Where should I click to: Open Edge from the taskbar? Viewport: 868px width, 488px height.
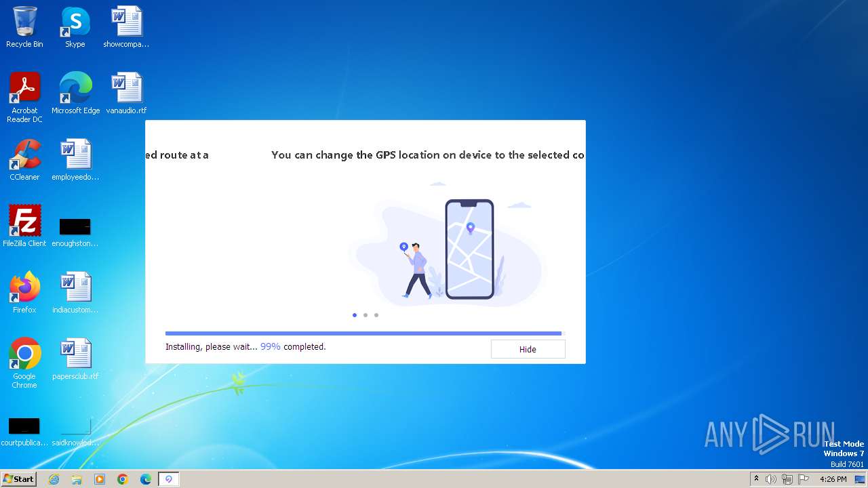pyautogui.click(x=146, y=479)
